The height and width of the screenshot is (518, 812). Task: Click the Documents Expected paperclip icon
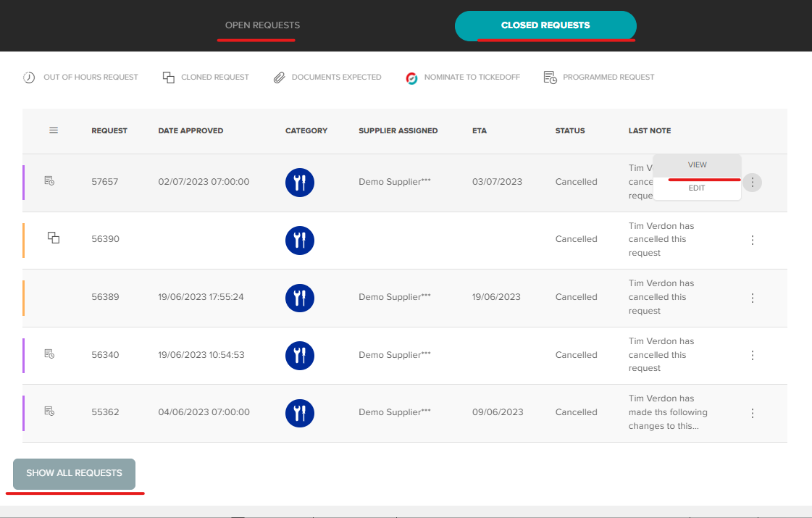pyautogui.click(x=279, y=78)
